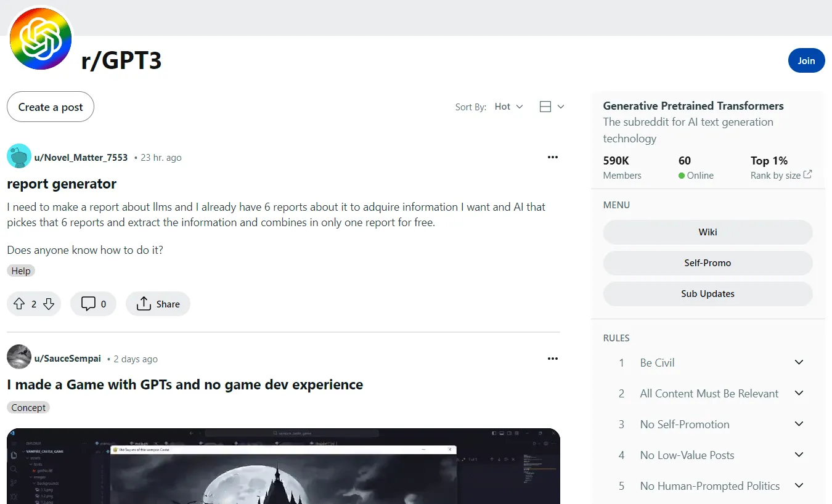Image resolution: width=832 pixels, height=504 pixels.
Task: Open options menu for SauceSempai's post
Action: tap(553, 359)
